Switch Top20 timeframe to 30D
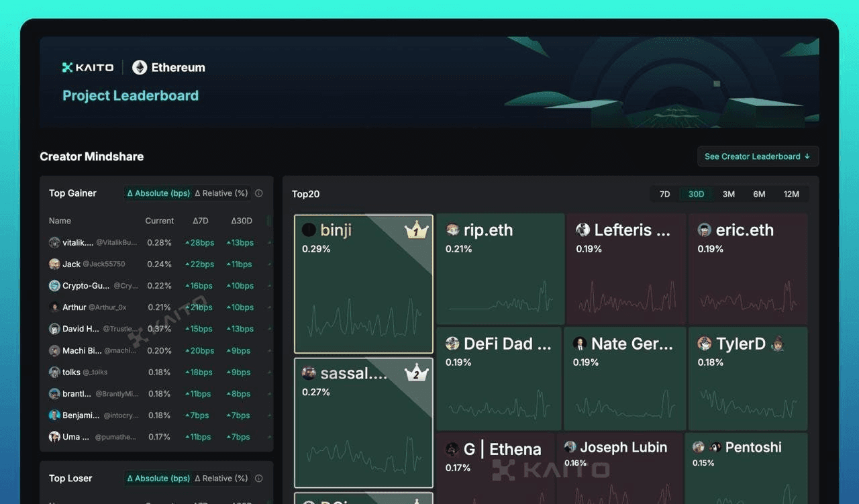The width and height of the screenshot is (859, 504). (697, 194)
